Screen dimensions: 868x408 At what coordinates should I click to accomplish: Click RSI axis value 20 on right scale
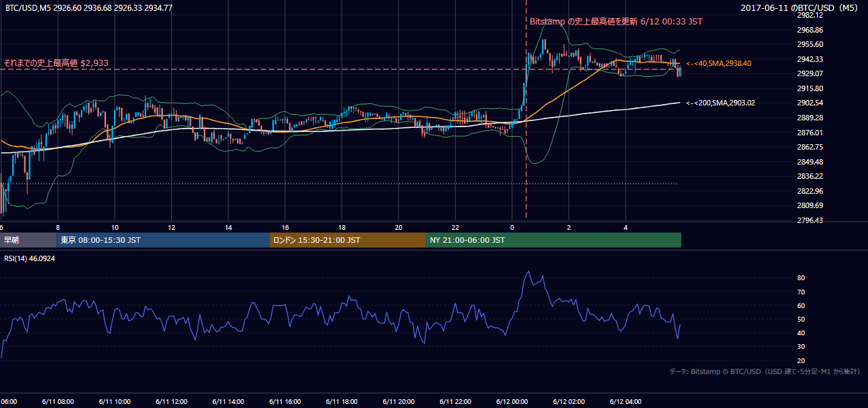pos(801,360)
